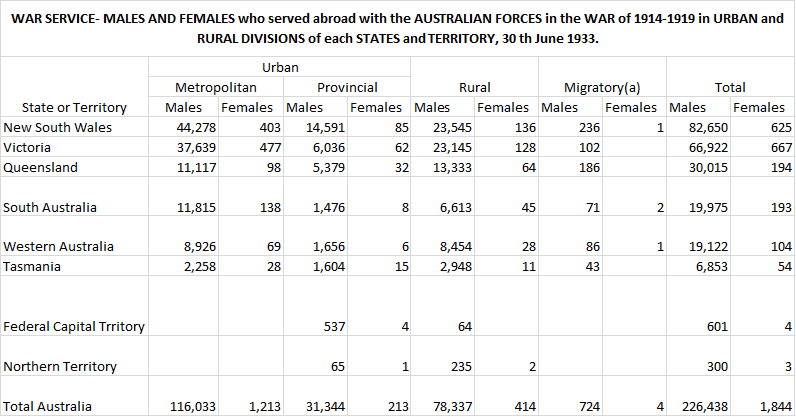
Task: Click the 'Provincial' column header
Action: 345,87
